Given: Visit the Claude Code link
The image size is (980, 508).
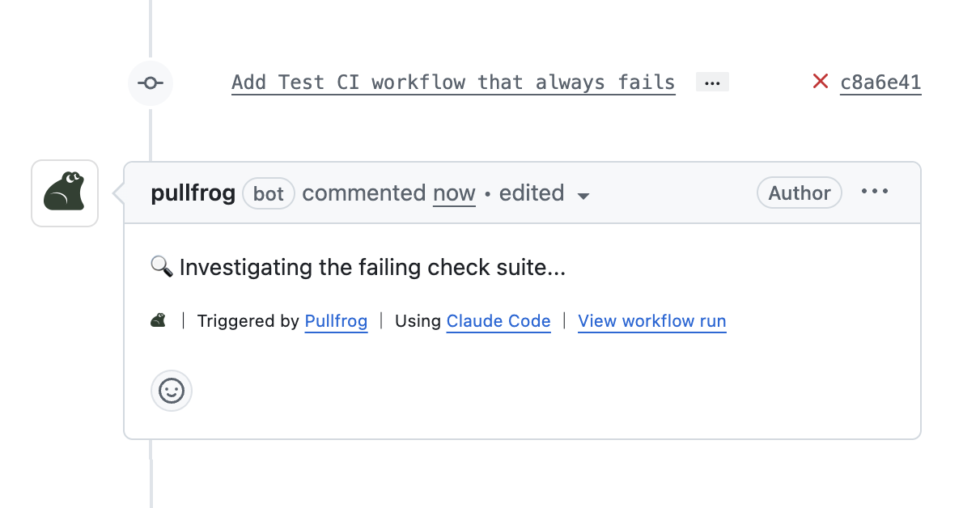Looking at the screenshot, I should (x=498, y=321).
